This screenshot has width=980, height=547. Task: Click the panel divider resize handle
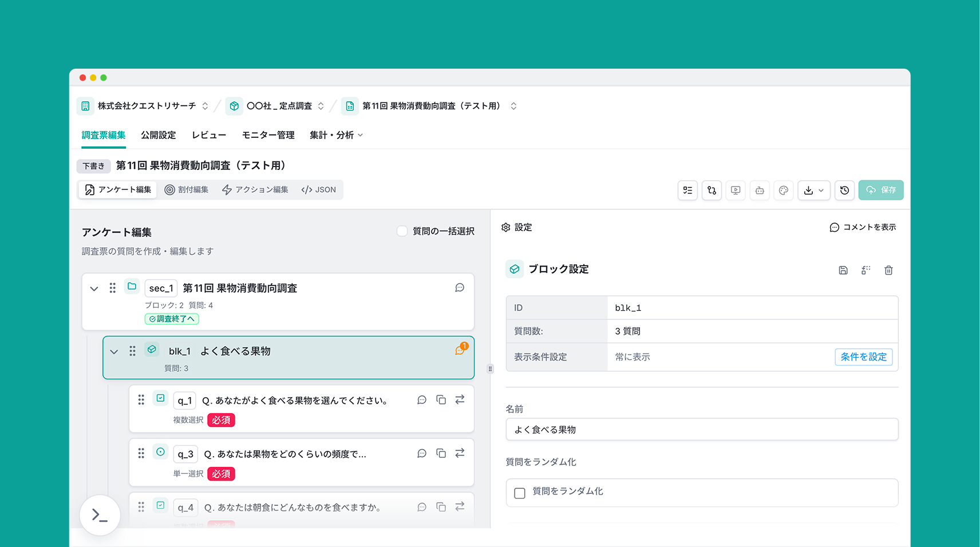point(490,369)
